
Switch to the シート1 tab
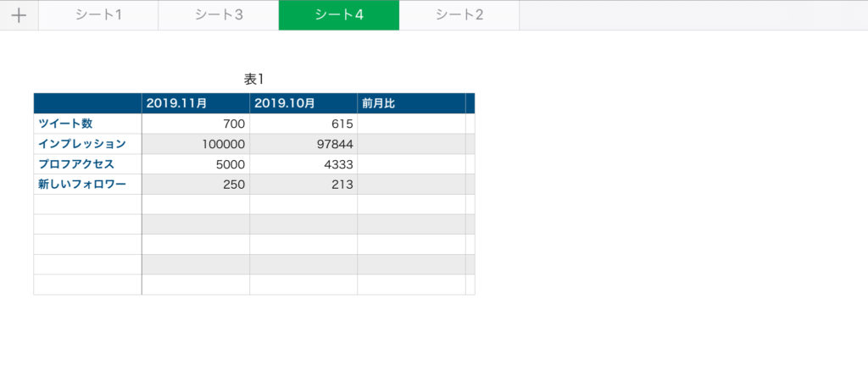[x=98, y=15]
